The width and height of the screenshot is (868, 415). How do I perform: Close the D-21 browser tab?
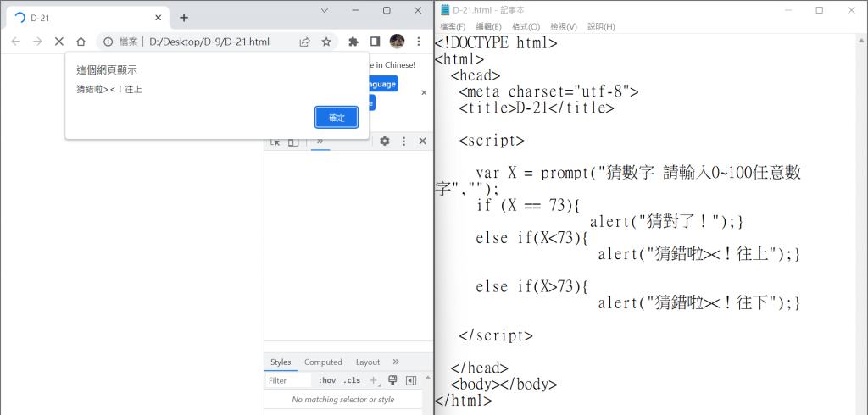[x=159, y=18]
